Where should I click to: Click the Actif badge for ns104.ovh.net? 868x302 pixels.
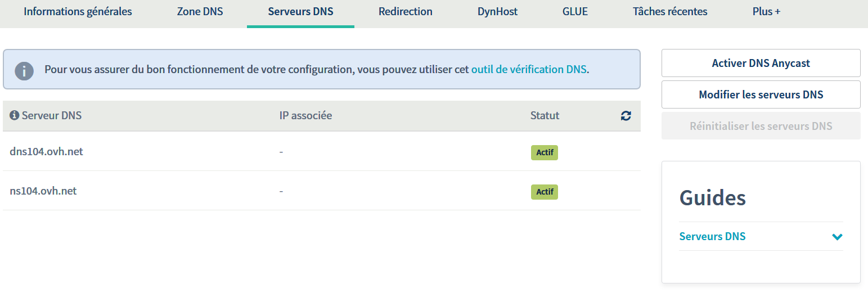(544, 192)
